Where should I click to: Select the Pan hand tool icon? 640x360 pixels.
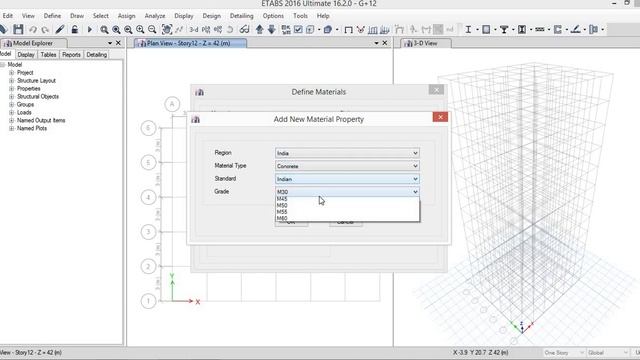pos(167,29)
